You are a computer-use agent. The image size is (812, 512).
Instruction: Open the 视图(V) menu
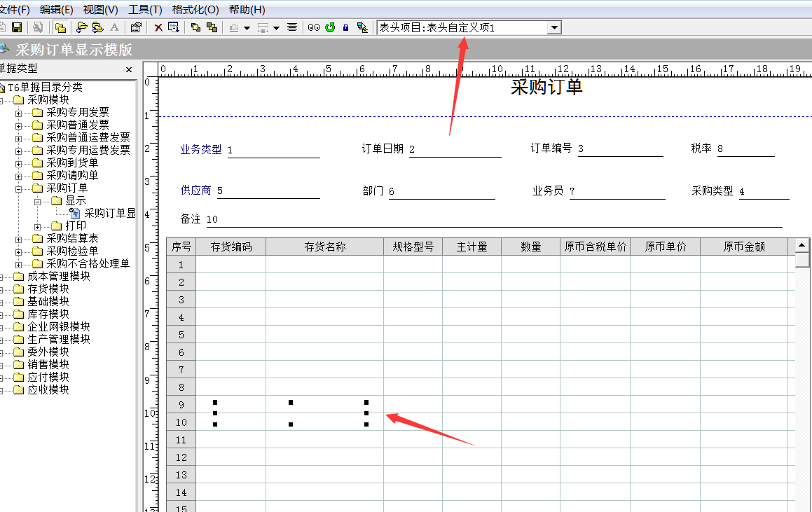coord(100,10)
